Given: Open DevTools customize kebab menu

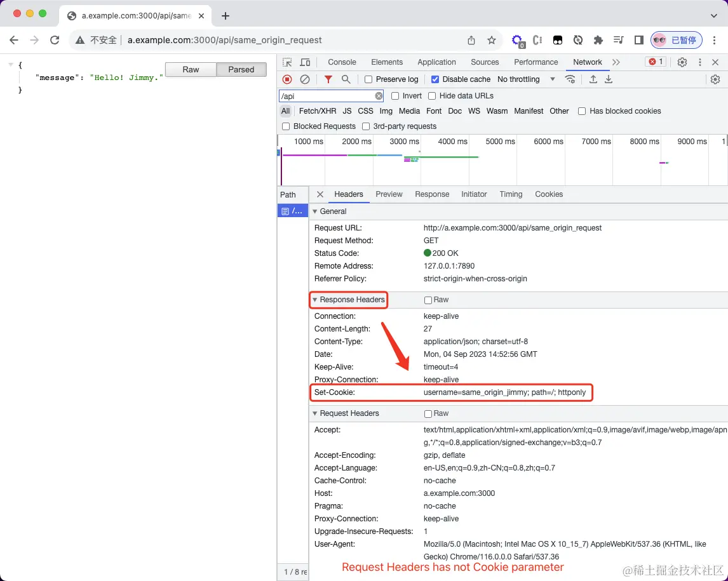Looking at the screenshot, I should click(699, 62).
